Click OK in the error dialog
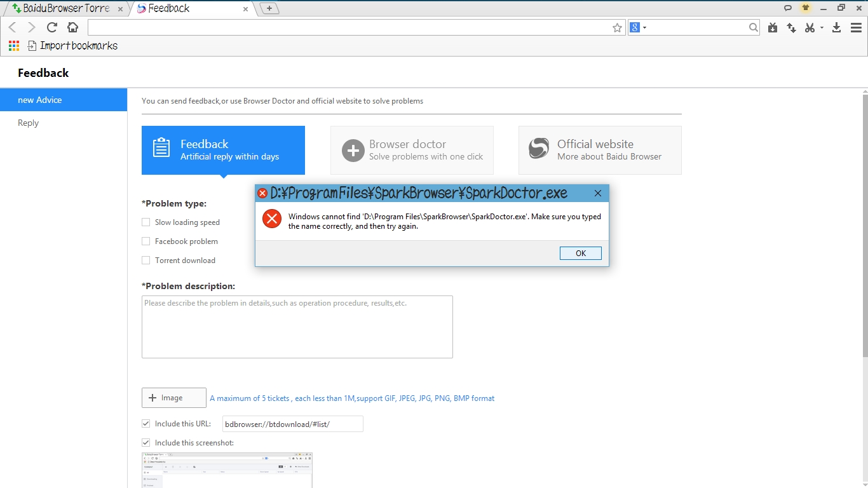This screenshot has height=488, width=868. (x=581, y=253)
